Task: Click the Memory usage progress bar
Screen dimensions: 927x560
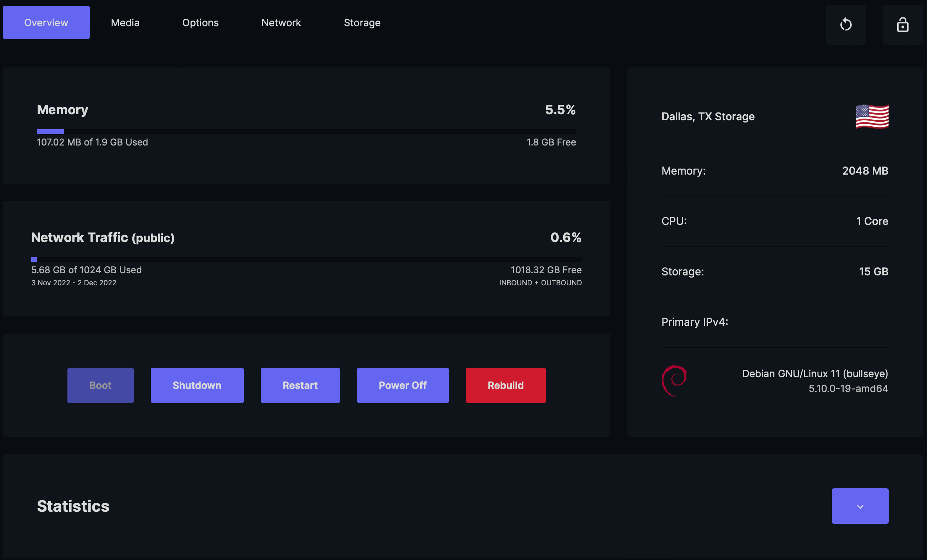Action: click(x=306, y=132)
